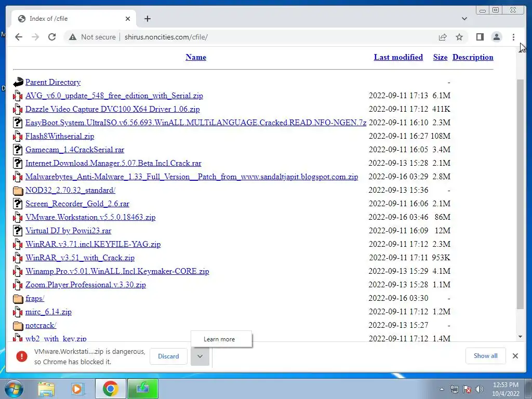Click the unknown-file icon beside Gamecam rar
This screenshot has height=399, width=532.
click(x=18, y=150)
